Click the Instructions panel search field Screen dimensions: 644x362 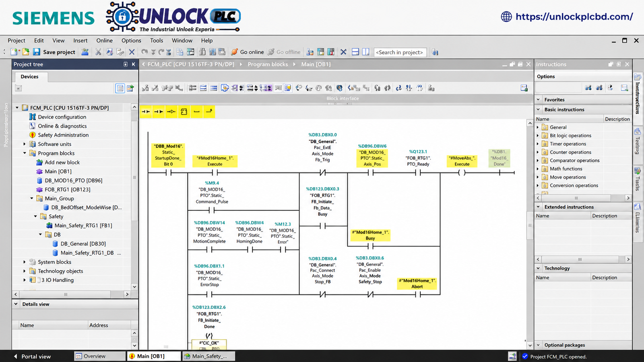559,88
